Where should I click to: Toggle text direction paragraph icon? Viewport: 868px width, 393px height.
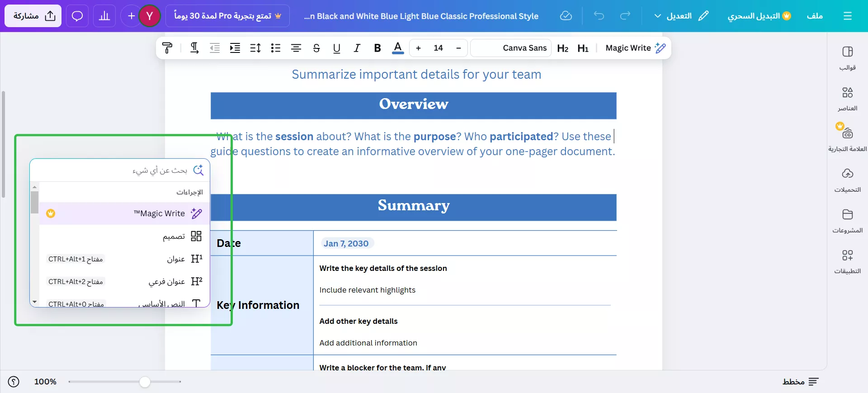[x=194, y=48]
